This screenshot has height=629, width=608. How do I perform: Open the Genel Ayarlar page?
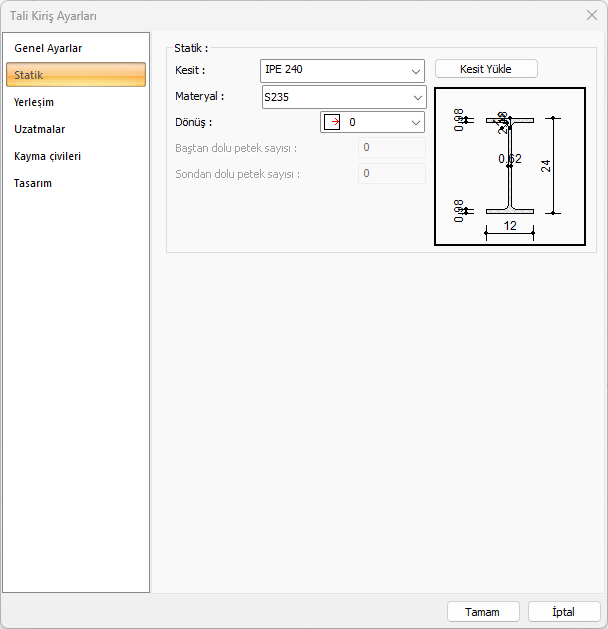(48, 48)
